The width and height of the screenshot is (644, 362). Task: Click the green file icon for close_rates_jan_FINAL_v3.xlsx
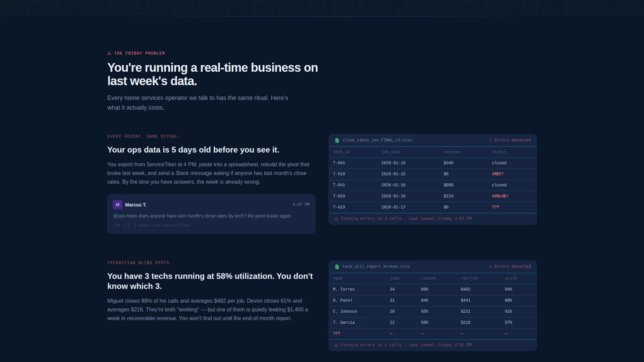(x=337, y=140)
